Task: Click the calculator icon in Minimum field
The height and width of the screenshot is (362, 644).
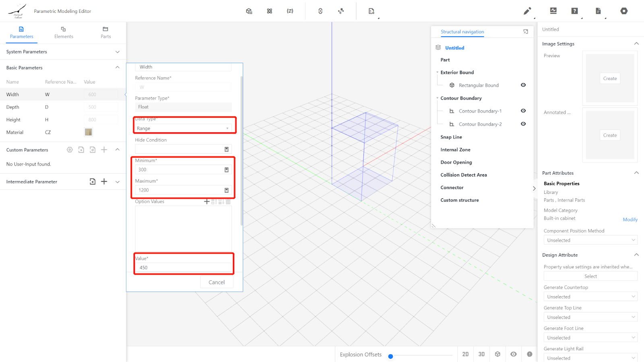Action: pos(227,170)
